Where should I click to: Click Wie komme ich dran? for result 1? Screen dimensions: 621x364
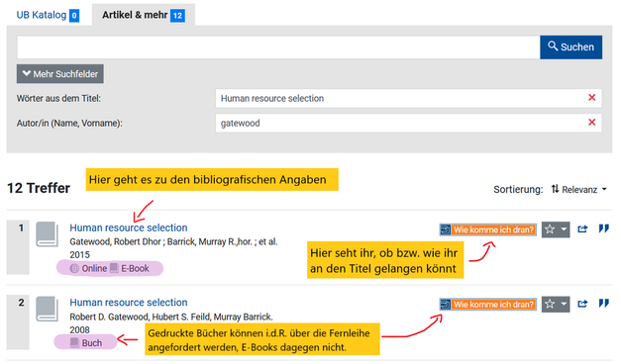point(488,229)
